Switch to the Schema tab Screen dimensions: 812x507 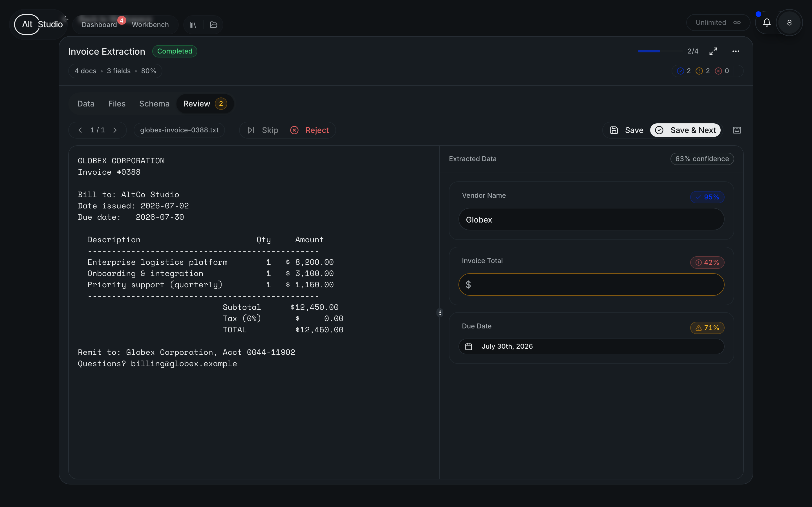pos(154,104)
